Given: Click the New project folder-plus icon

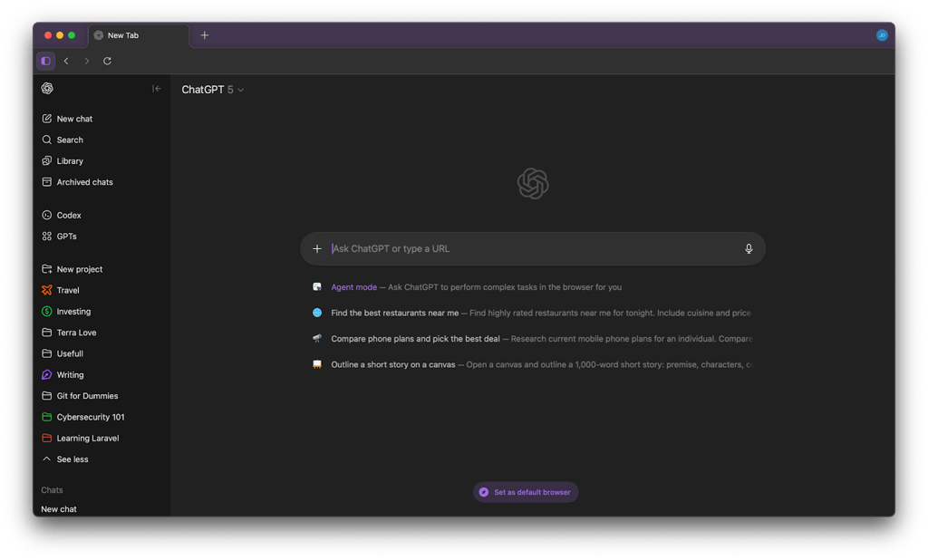Looking at the screenshot, I should (x=47, y=269).
